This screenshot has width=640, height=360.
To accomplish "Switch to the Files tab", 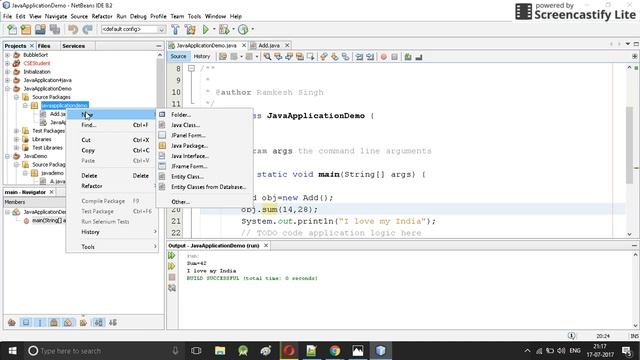I will [x=44, y=46].
